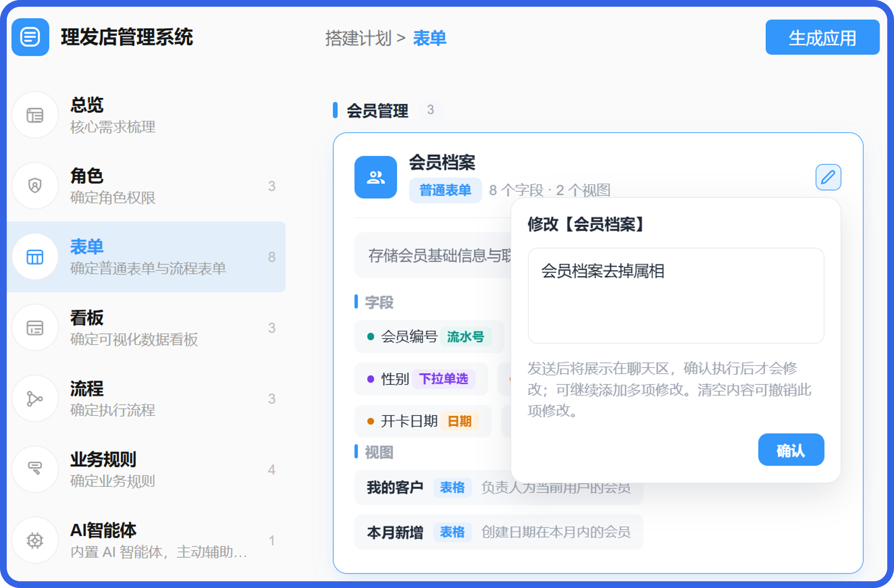Click the 会员编号 field chip

429,337
